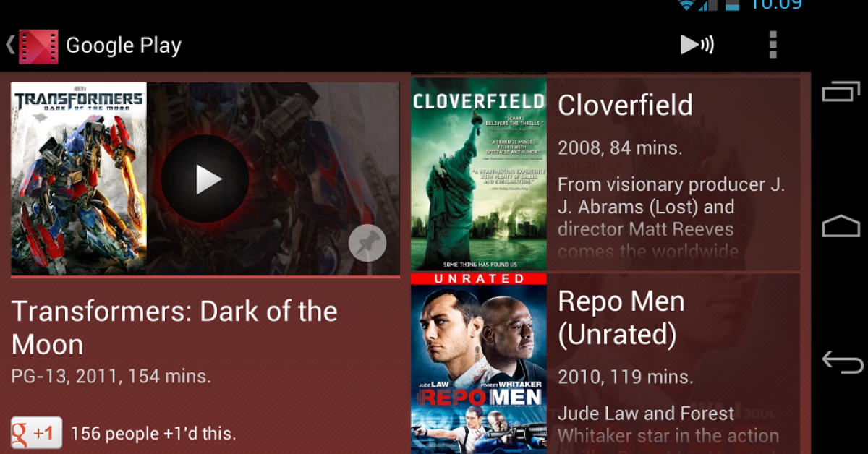Tap the Transformers: Dark of the Moon title
Viewport: 868px width, 454px height.
point(174,327)
